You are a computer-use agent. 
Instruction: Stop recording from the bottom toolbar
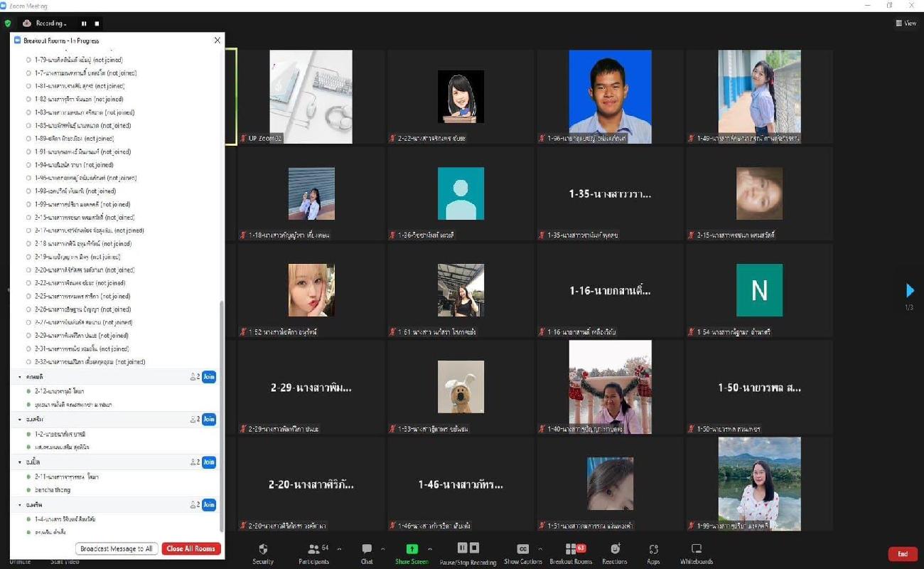coord(474,548)
